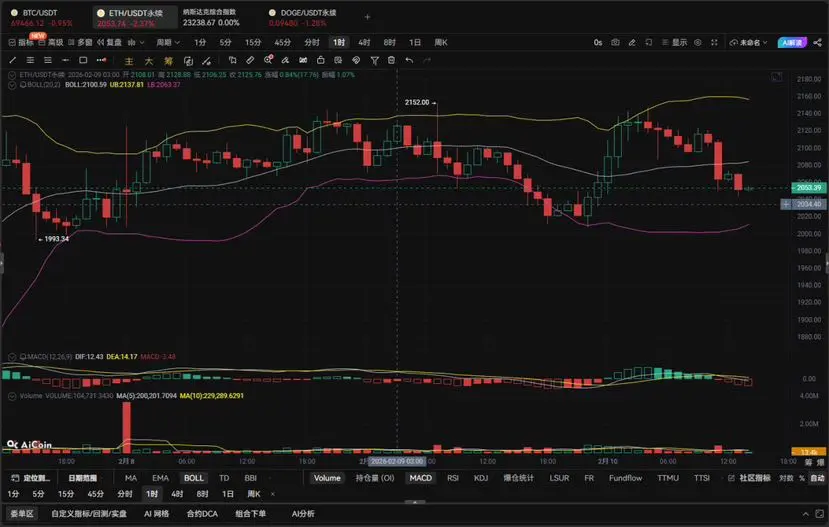Switch to the DOGE/USDT永续 tab

[304, 17]
